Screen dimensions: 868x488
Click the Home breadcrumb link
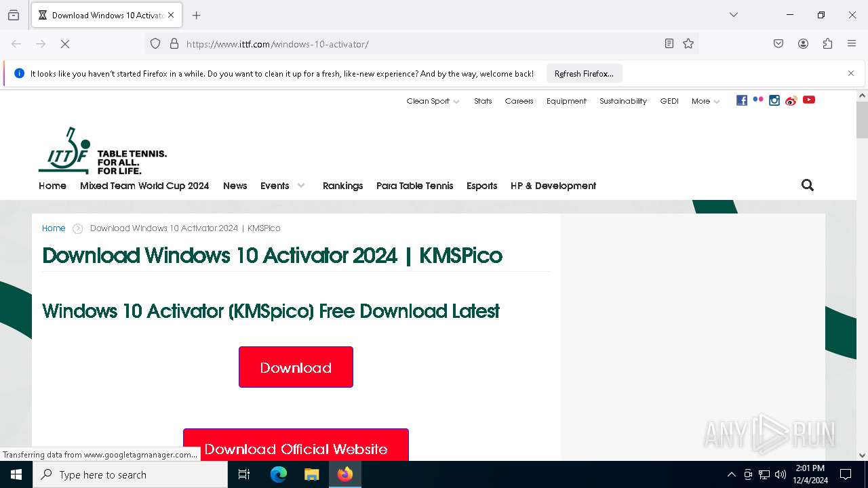54,228
